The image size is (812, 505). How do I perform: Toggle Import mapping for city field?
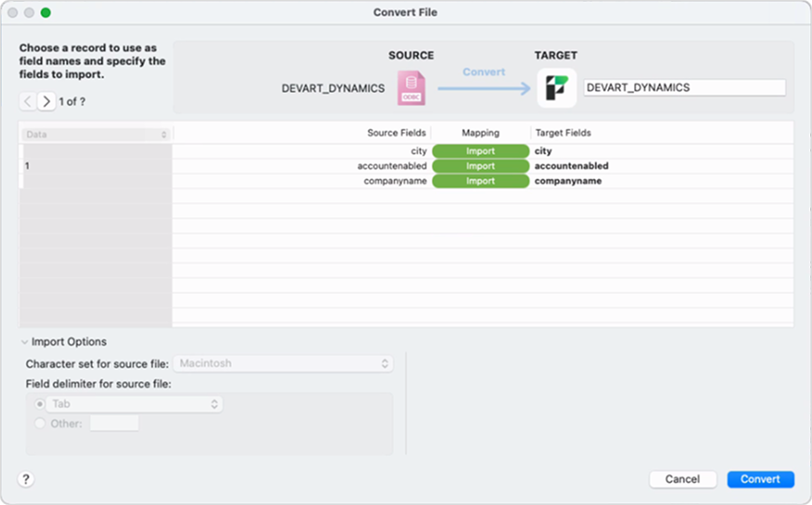[x=481, y=151]
